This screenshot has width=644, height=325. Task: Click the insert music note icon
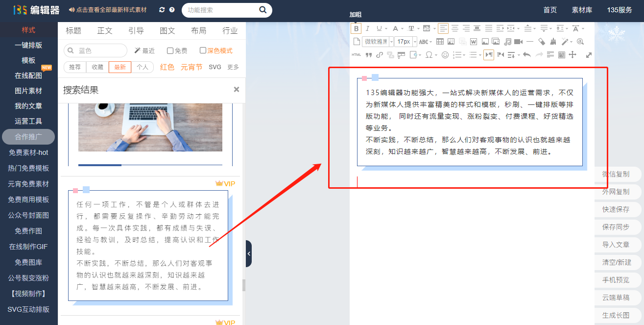click(x=508, y=42)
